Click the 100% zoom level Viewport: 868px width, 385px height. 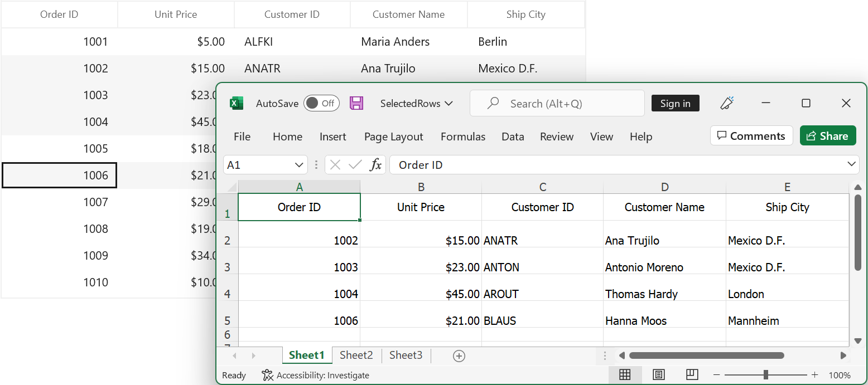840,375
